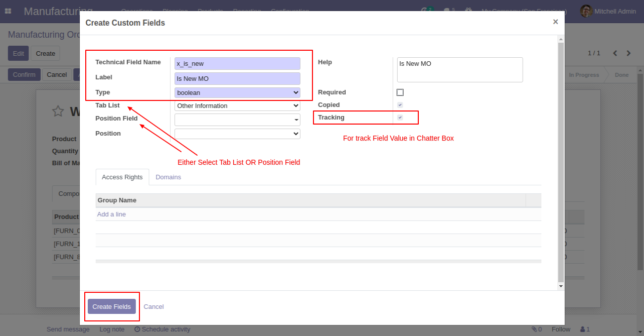644x336 pixels.
Task: Switch to the Domains tab
Action: (x=168, y=177)
